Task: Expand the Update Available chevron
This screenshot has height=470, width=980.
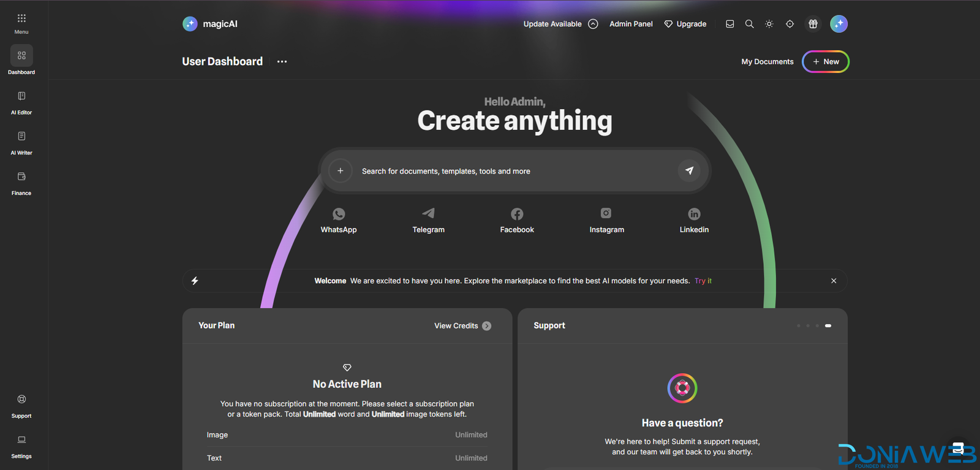Action: click(x=593, y=24)
